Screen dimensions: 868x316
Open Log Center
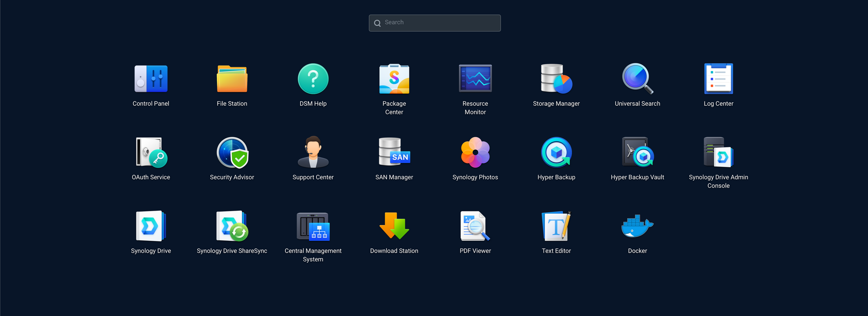pyautogui.click(x=719, y=79)
